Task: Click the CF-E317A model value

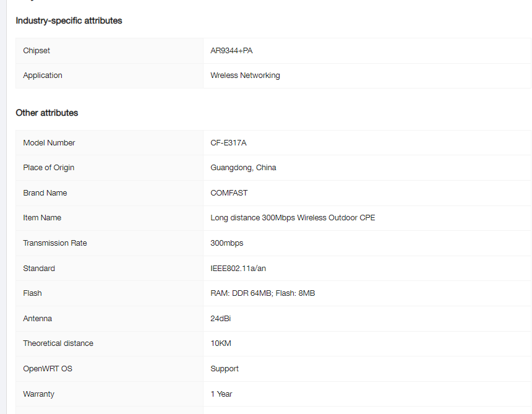Action: pos(228,143)
